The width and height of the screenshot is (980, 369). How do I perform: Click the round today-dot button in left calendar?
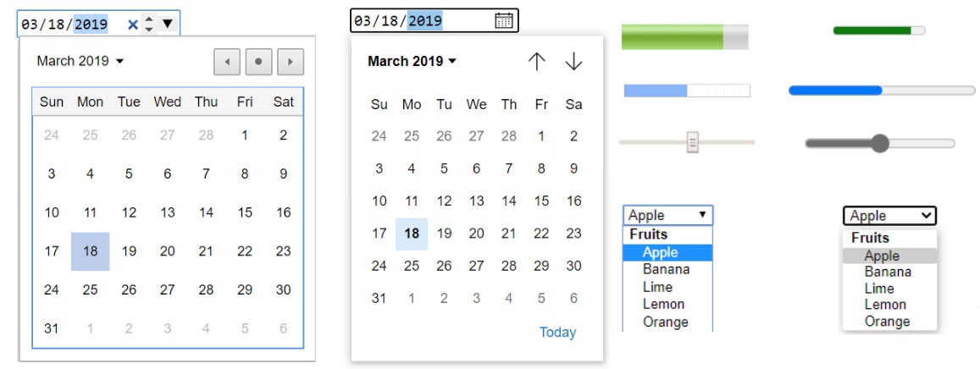(258, 62)
